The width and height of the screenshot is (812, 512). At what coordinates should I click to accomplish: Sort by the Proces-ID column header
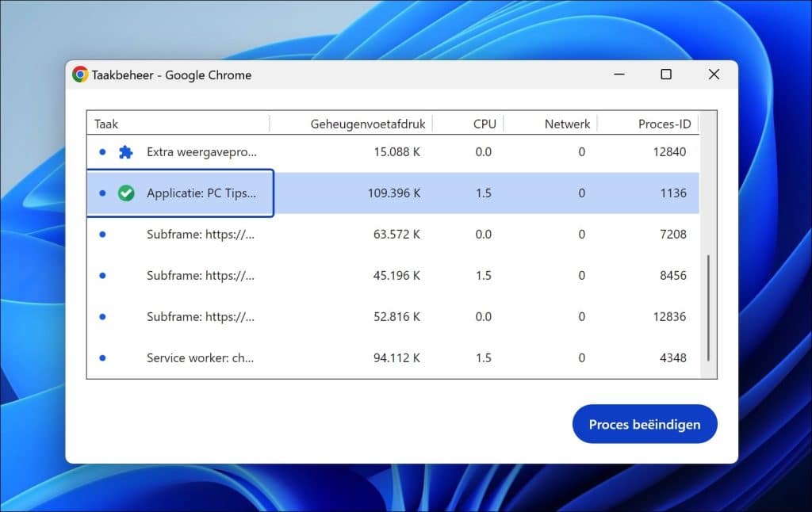(665, 124)
